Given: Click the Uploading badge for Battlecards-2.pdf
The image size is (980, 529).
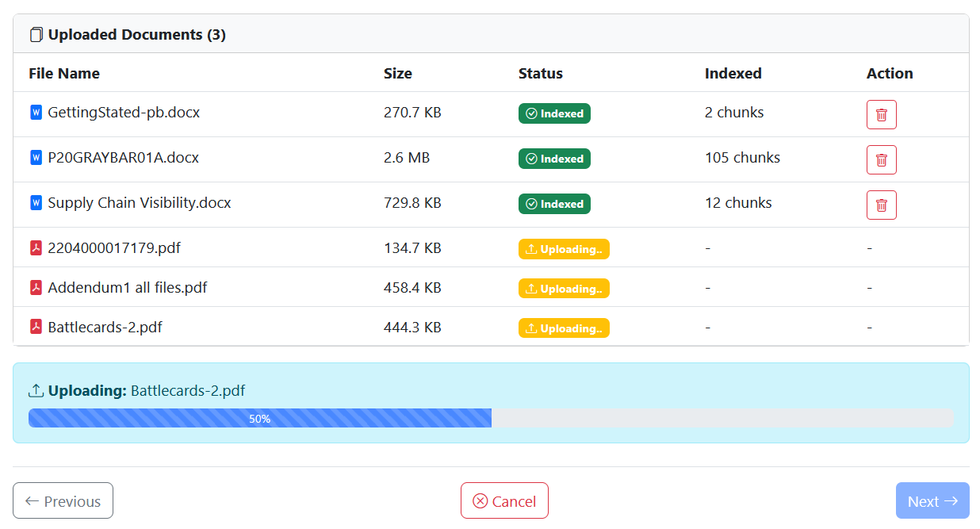Looking at the screenshot, I should (x=564, y=328).
